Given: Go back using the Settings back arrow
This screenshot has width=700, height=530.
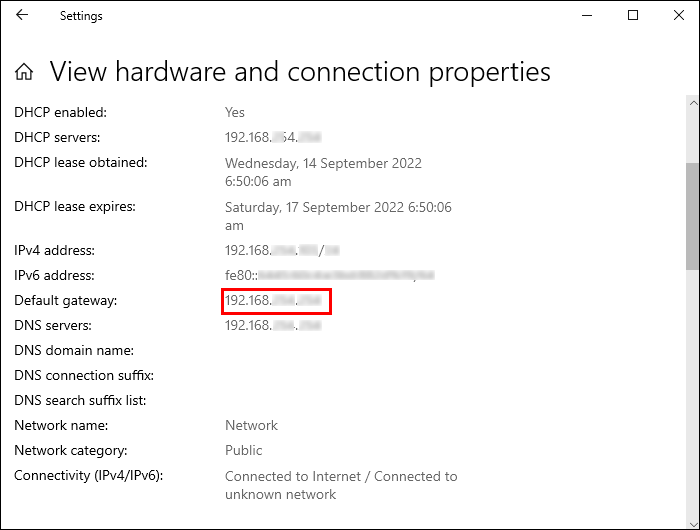Looking at the screenshot, I should click(x=22, y=16).
